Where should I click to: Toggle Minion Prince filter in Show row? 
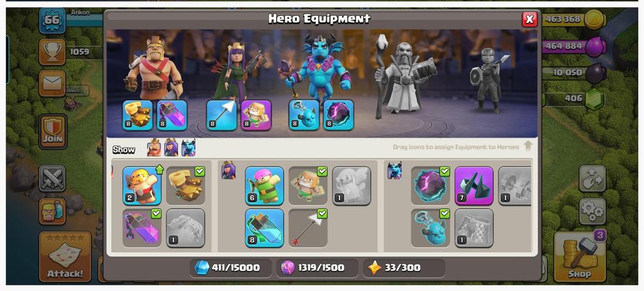tap(189, 147)
